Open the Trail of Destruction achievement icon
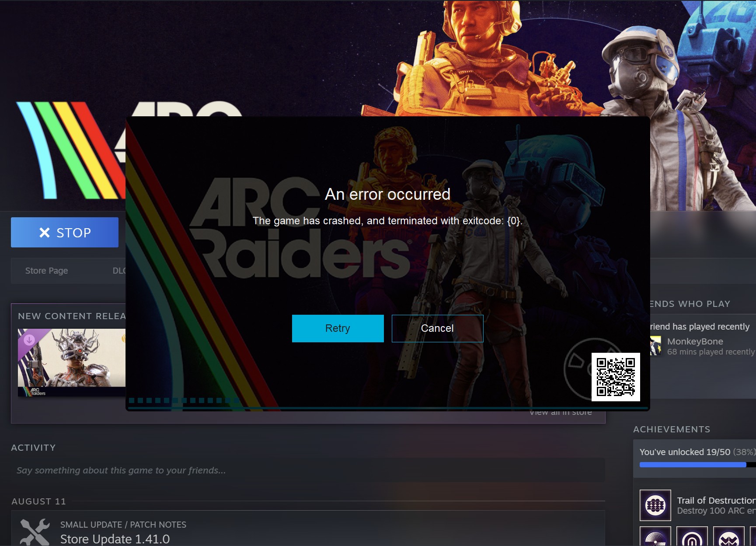The height and width of the screenshot is (546, 756). click(x=655, y=505)
